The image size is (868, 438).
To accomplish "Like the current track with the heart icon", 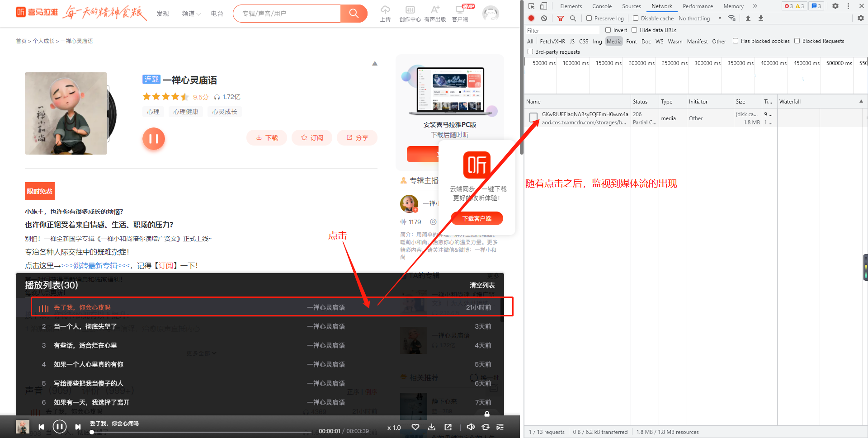I will (x=415, y=427).
